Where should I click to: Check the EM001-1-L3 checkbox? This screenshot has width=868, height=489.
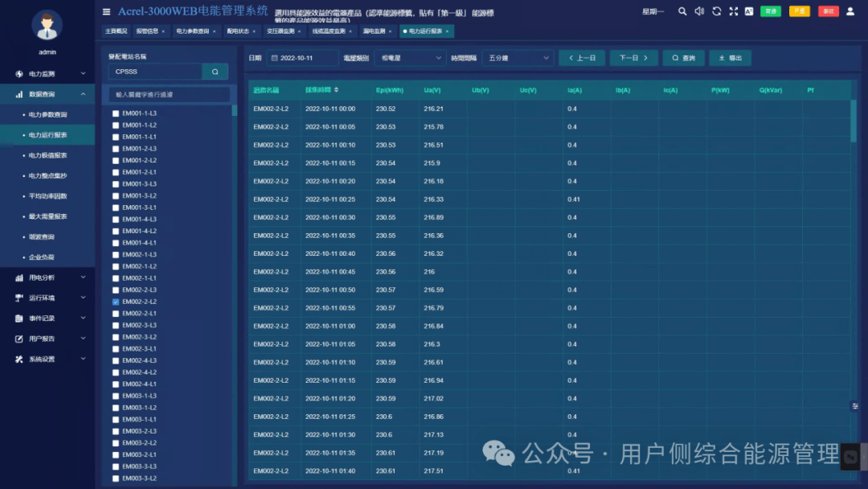pos(116,113)
